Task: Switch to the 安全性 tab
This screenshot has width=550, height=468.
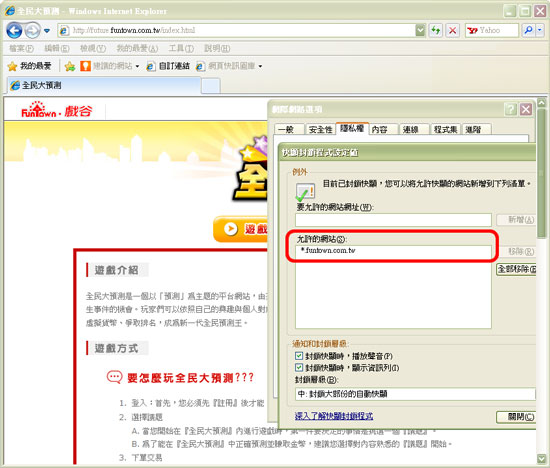Action: point(320,129)
